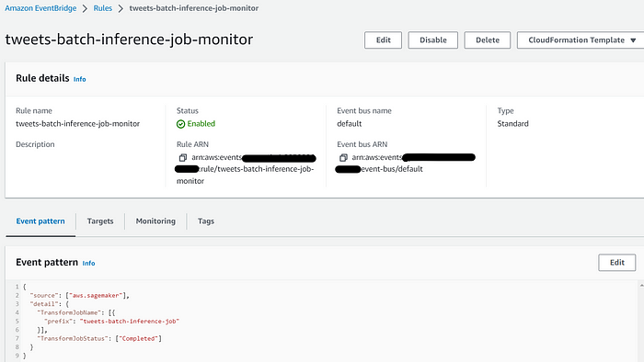Go to Amazon EventBridge breadcrumb link
Screen dimensions: 644x362
pyautogui.click(x=40, y=8)
